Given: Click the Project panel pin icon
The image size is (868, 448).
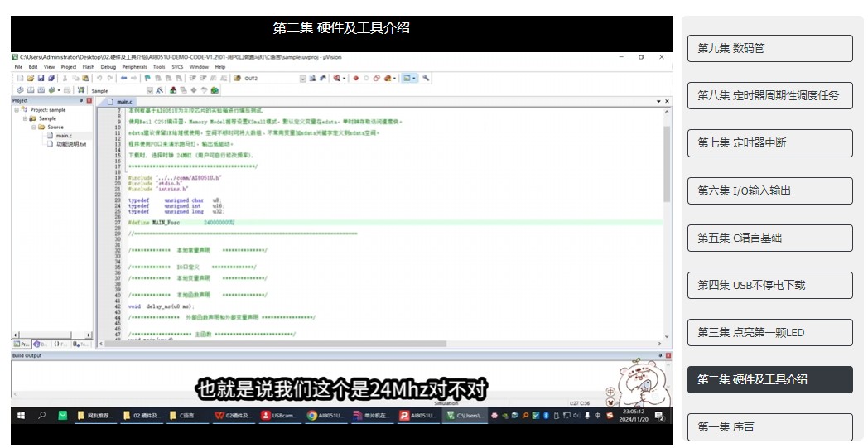Looking at the screenshot, I should coord(81,100).
